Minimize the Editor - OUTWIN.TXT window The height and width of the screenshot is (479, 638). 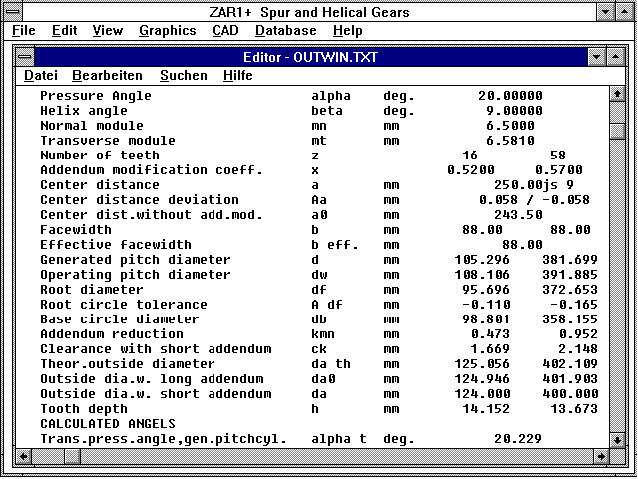click(599, 56)
